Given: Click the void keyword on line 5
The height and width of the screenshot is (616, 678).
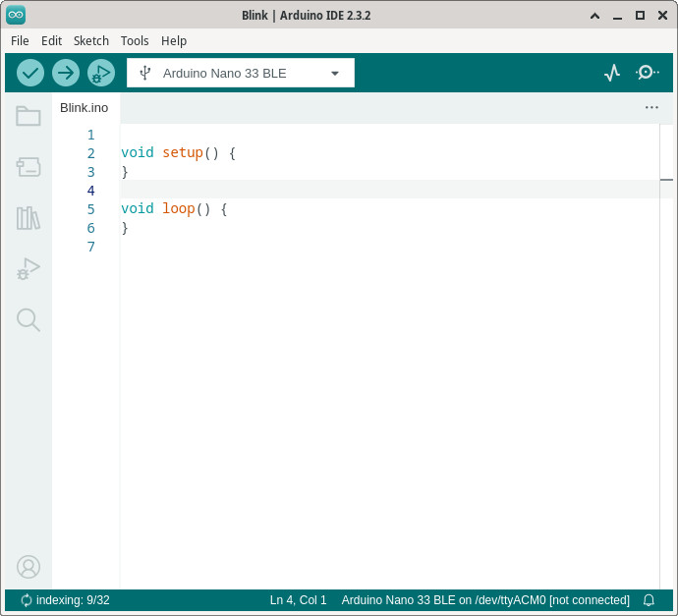Looking at the screenshot, I should point(137,209).
